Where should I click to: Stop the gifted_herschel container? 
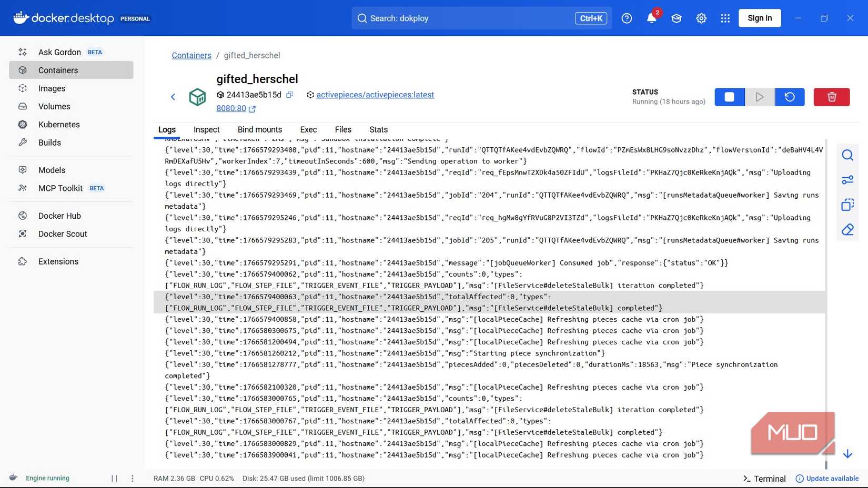[x=729, y=97]
